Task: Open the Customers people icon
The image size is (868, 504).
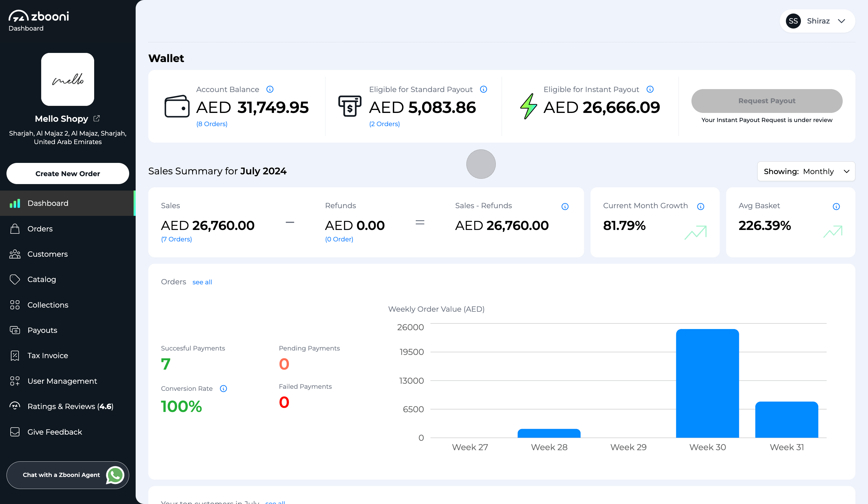Action: [x=15, y=254]
